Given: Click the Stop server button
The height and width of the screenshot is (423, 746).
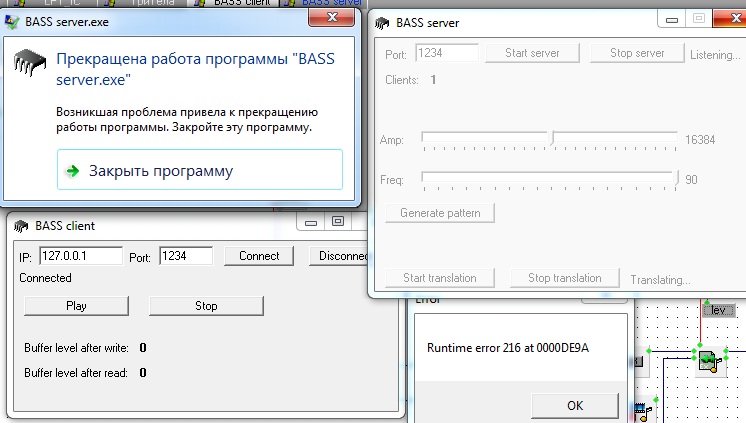Looking at the screenshot, I should point(637,53).
